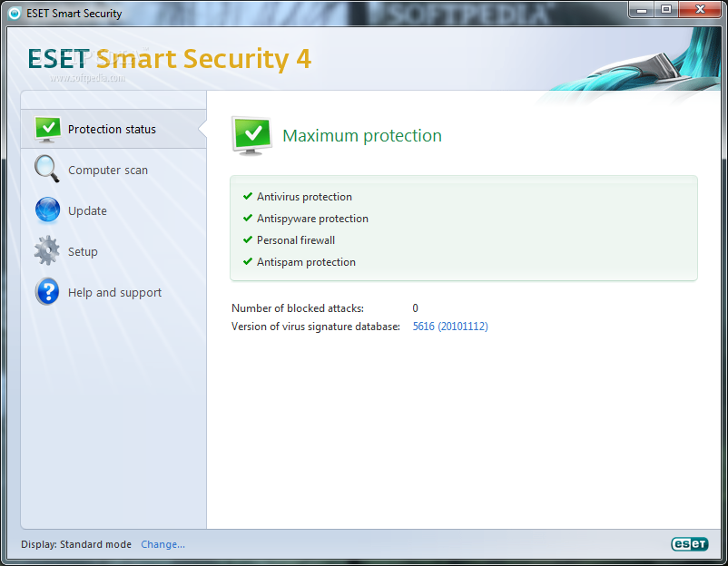Click the Antivirus protection status text
This screenshot has height=566, width=728.
305,197
